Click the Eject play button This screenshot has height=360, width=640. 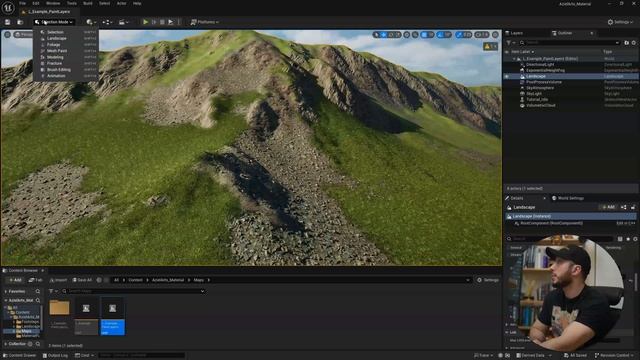click(x=171, y=22)
